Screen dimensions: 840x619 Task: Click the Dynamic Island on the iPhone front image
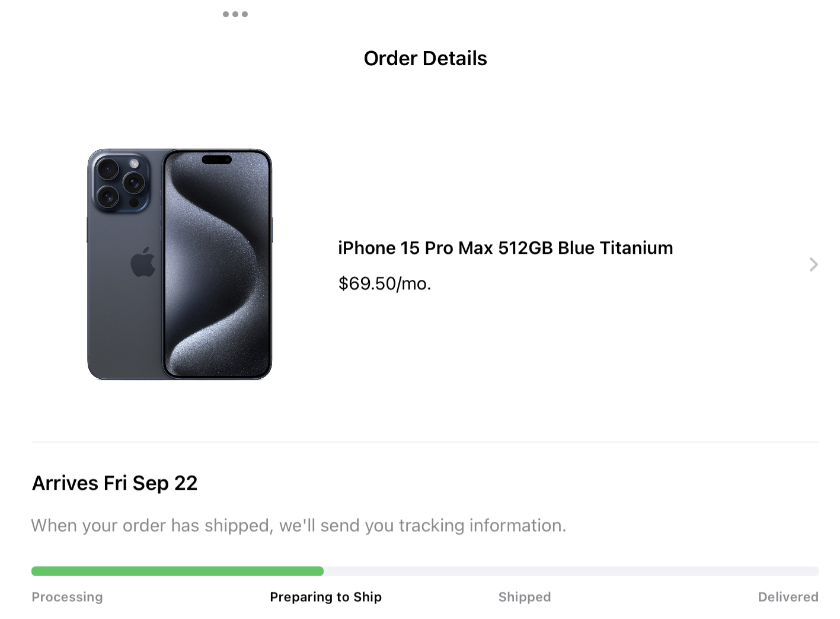pos(217,159)
